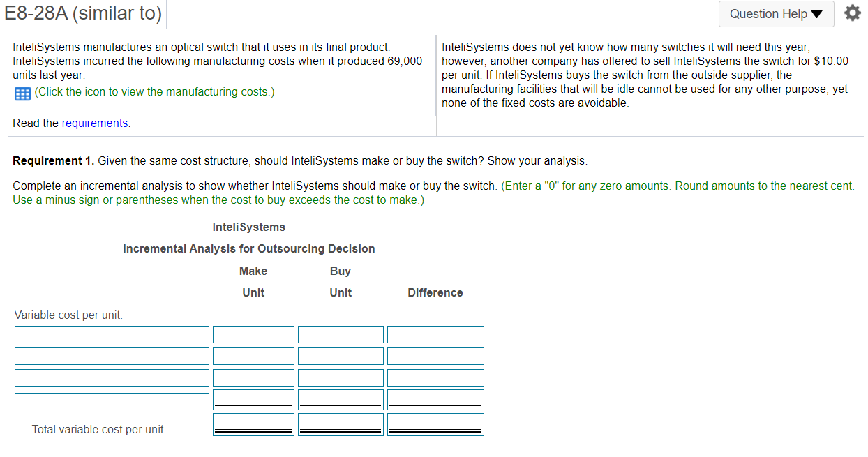The image size is (868, 457).
Task: Click the Total variable cost Make Unit field
Action: pos(253,423)
